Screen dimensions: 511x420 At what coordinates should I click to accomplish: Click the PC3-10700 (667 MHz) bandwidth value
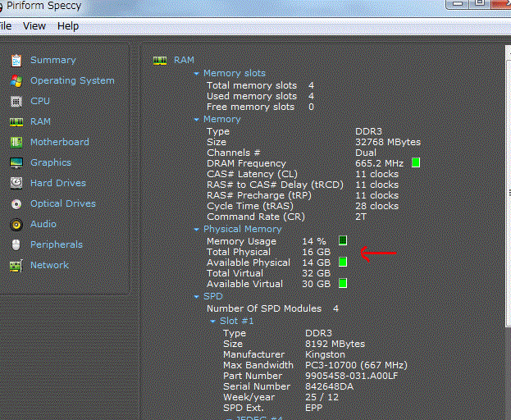[356, 365]
